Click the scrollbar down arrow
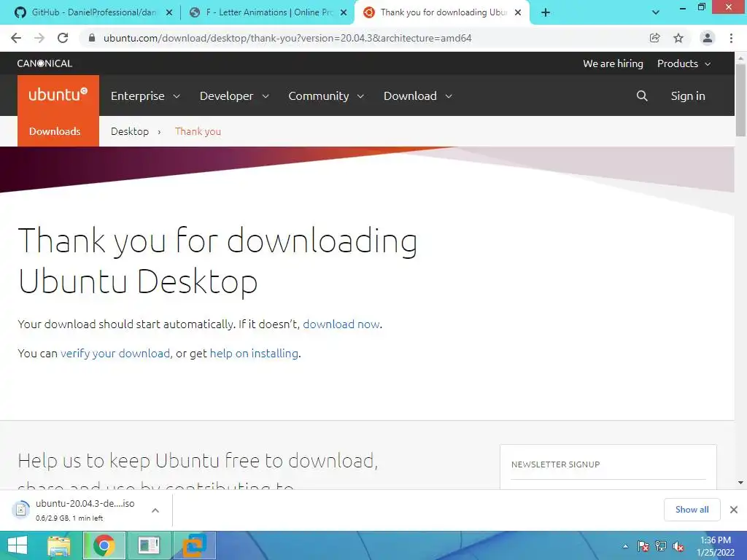 [x=740, y=483]
